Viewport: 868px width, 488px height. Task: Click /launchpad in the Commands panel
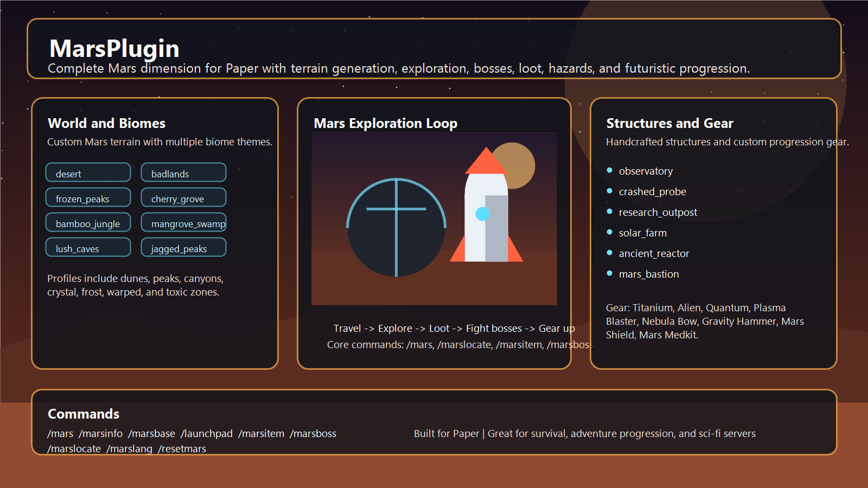click(x=207, y=434)
